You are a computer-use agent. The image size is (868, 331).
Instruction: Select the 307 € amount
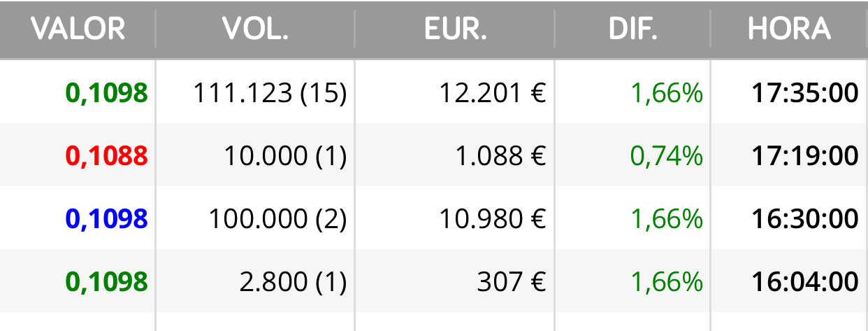click(x=512, y=281)
